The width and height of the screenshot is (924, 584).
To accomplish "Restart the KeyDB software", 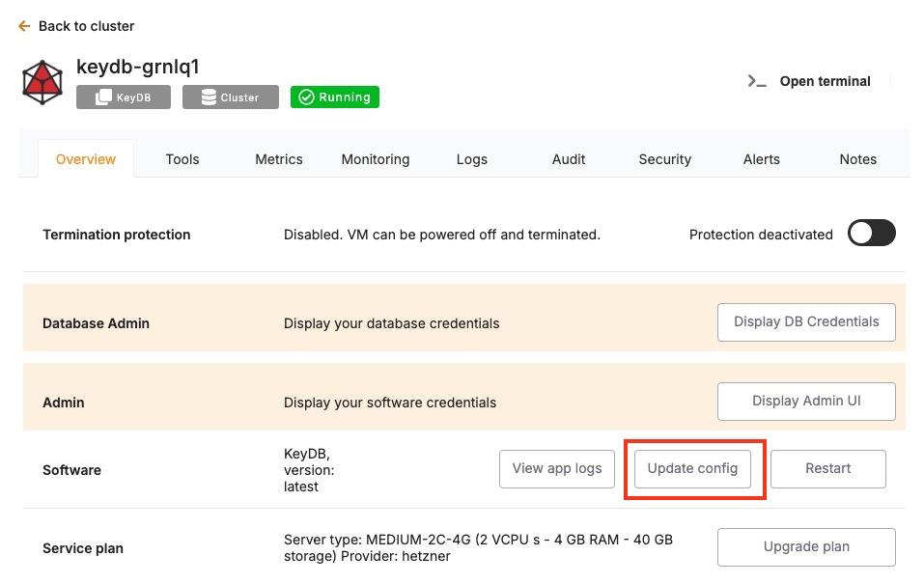I will coord(827,469).
